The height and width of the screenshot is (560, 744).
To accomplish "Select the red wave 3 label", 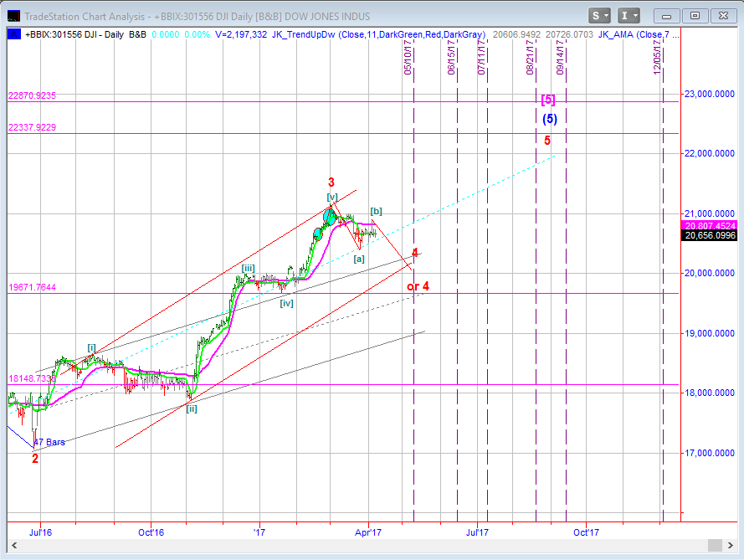I will [x=331, y=182].
